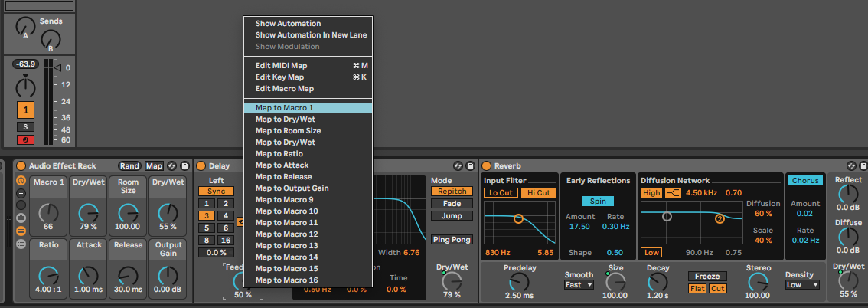
Task: Click Diffusion Network filter node 2
Action: click(x=720, y=219)
